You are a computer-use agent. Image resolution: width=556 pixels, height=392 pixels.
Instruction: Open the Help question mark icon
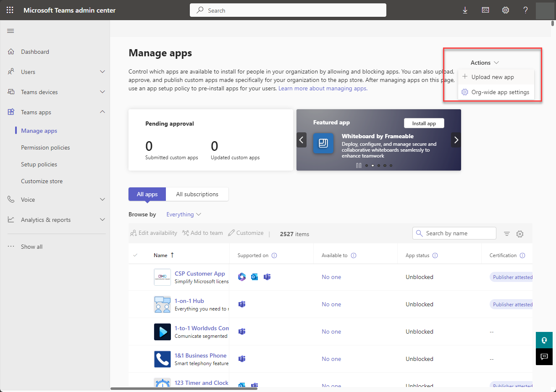pyautogui.click(x=525, y=10)
